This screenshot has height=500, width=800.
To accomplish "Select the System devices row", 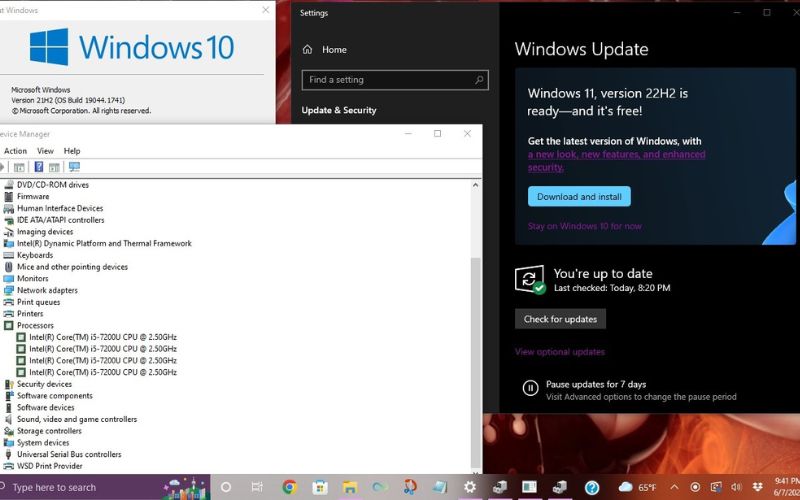I will tap(43, 443).
